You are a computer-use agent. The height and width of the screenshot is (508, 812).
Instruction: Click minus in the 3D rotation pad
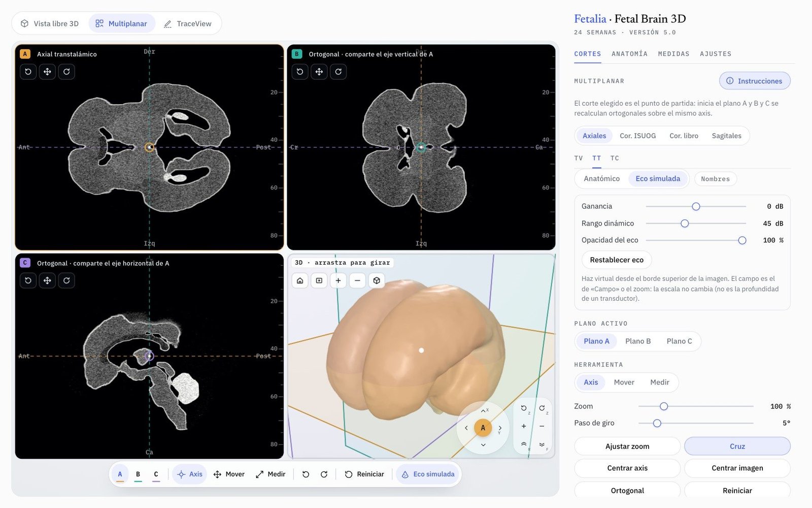pos(542,426)
